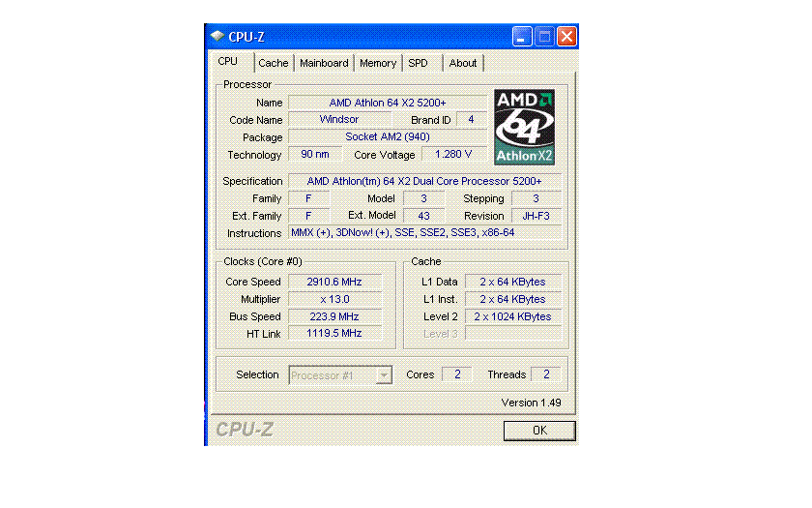Click the Ext. Model value 43

[423, 216]
